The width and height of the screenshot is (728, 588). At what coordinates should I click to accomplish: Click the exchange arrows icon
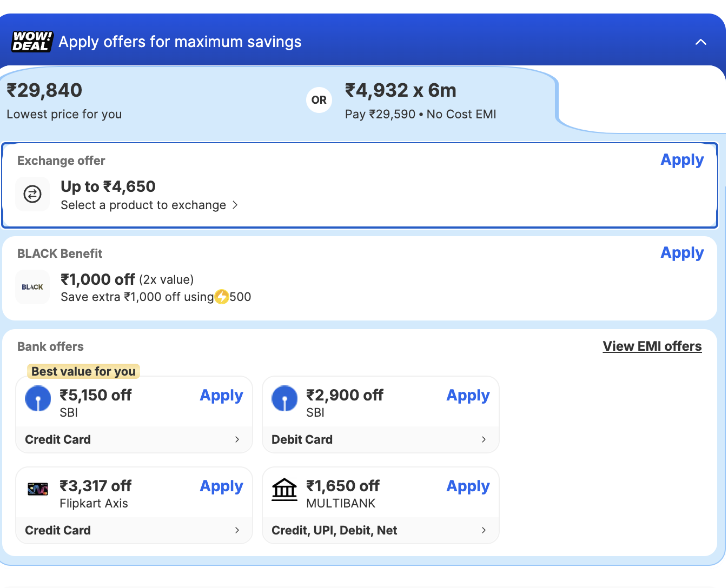click(32, 194)
